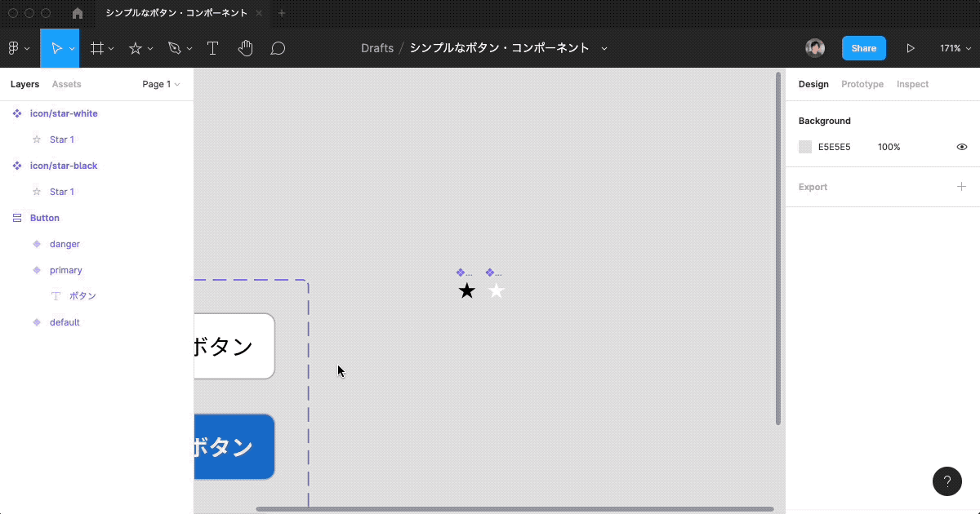Image resolution: width=980 pixels, height=514 pixels.
Task: Click the 100% background opacity field
Action: click(889, 147)
